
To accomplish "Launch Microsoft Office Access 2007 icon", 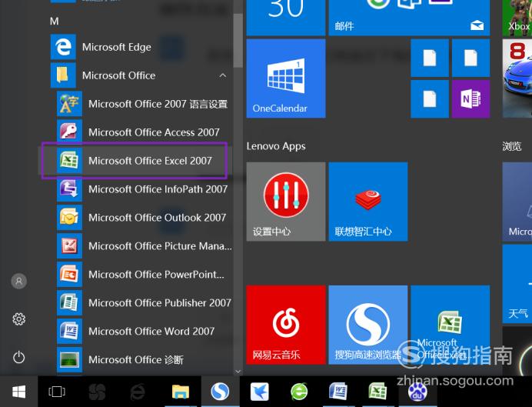I will [x=69, y=132].
